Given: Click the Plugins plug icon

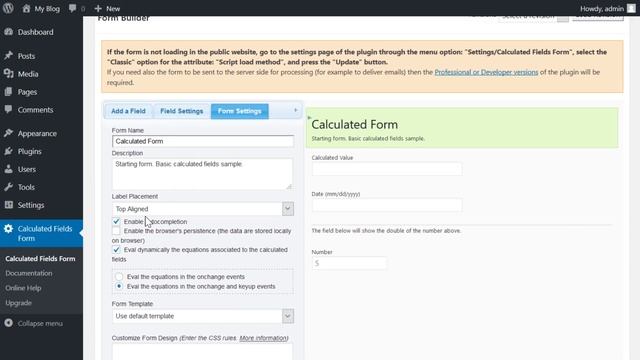Looking at the screenshot, I should click(x=9, y=151).
